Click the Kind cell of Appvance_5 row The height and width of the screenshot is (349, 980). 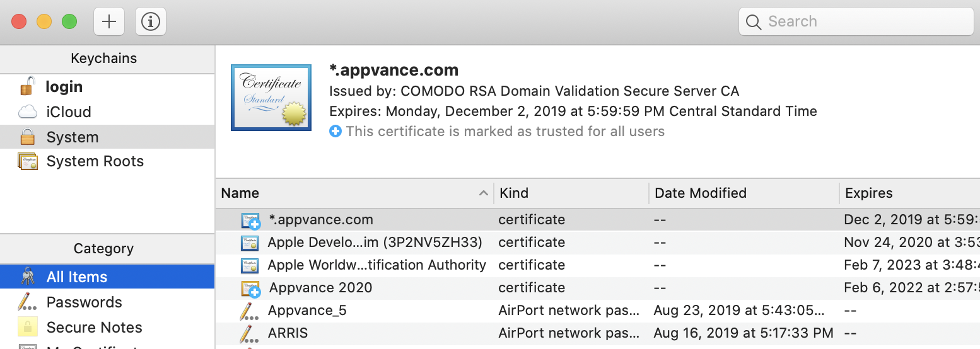pyautogui.click(x=569, y=311)
